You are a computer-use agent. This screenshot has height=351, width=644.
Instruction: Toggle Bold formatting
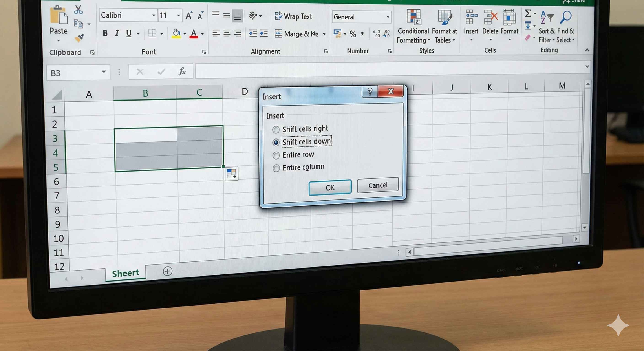point(105,33)
